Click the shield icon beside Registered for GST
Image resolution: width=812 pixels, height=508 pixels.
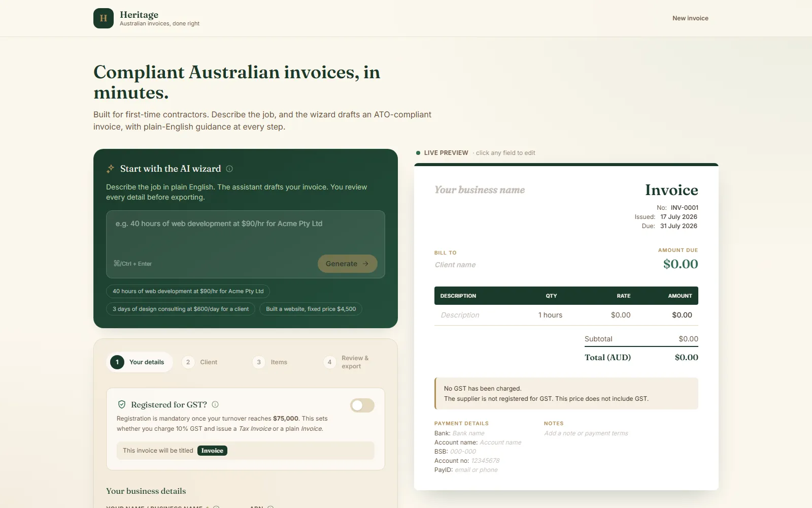(122, 404)
